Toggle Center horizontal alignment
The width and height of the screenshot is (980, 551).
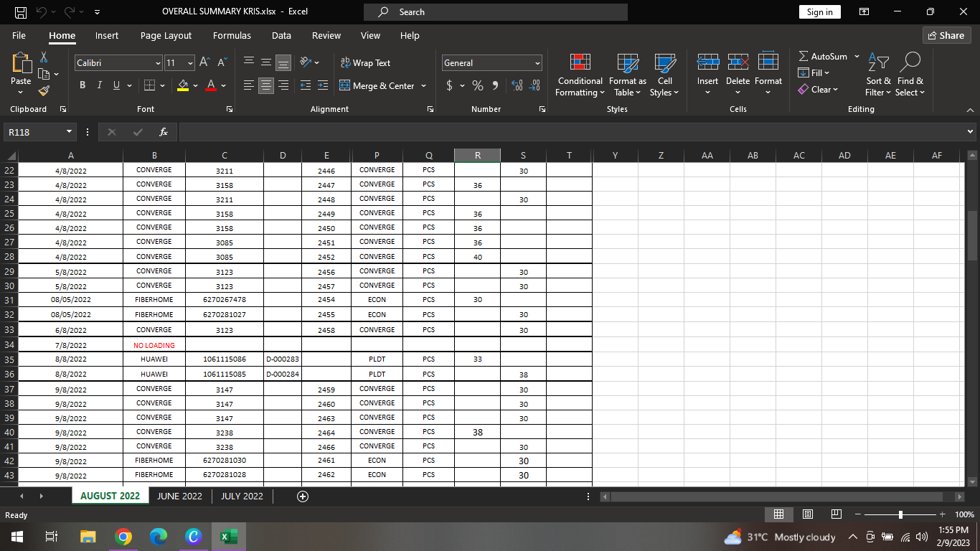tap(266, 86)
